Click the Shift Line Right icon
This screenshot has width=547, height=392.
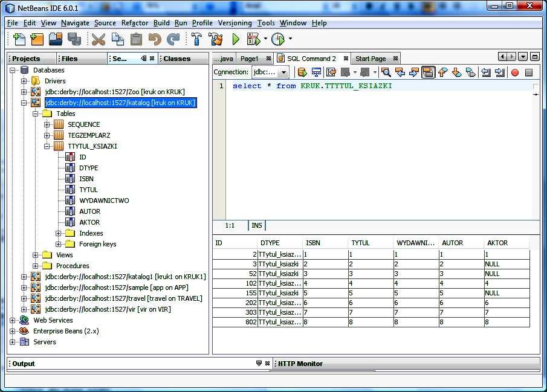(500, 72)
